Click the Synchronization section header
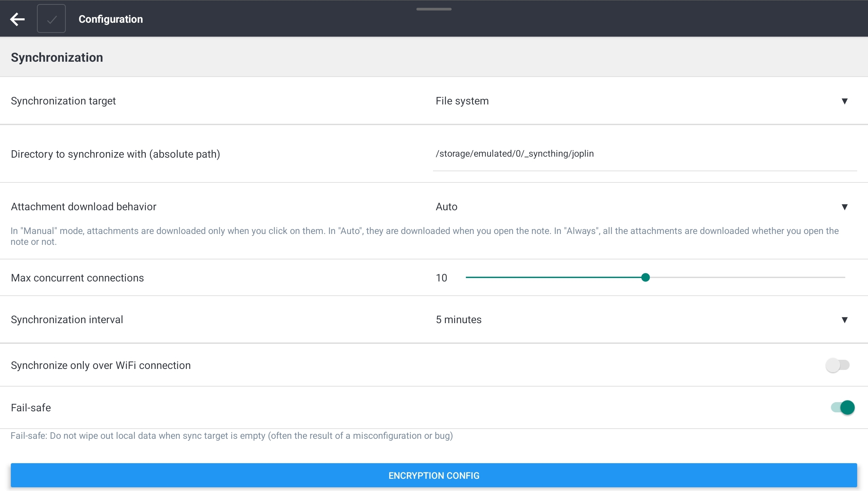 pyautogui.click(x=57, y=57)
